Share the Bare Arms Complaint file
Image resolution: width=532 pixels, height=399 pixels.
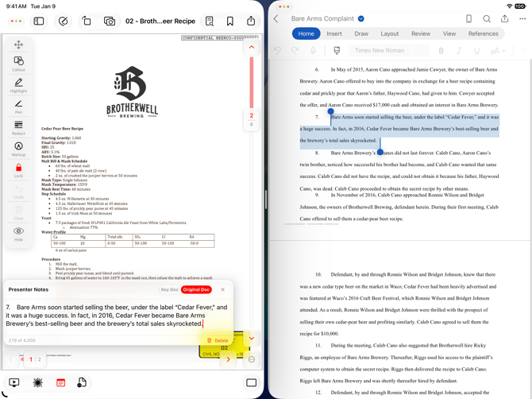(x=505, y=18)
